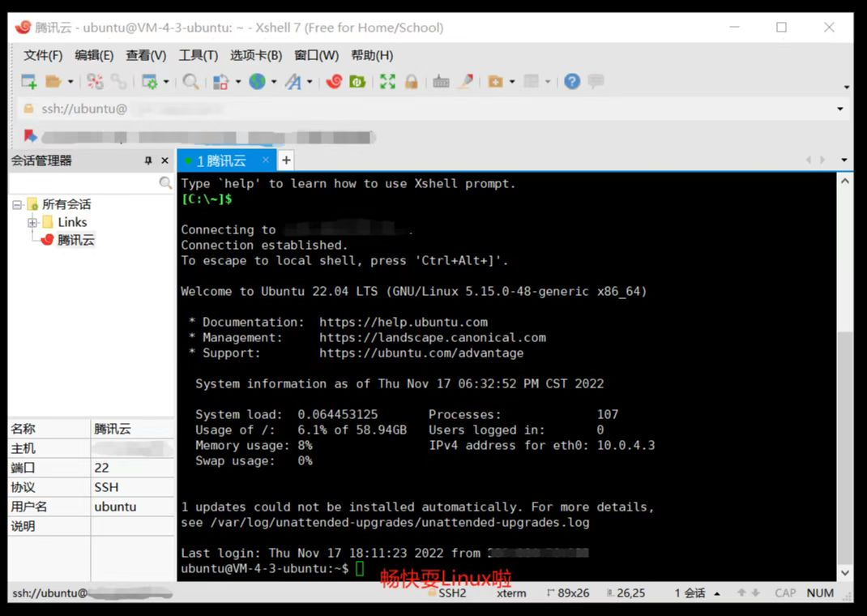Click the terminal scrollbar down arrow
867x616 pixels.
coord(844,573)
